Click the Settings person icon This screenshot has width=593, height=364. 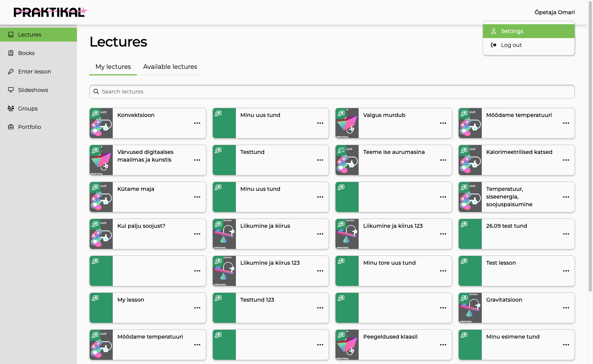coord(494,31)
